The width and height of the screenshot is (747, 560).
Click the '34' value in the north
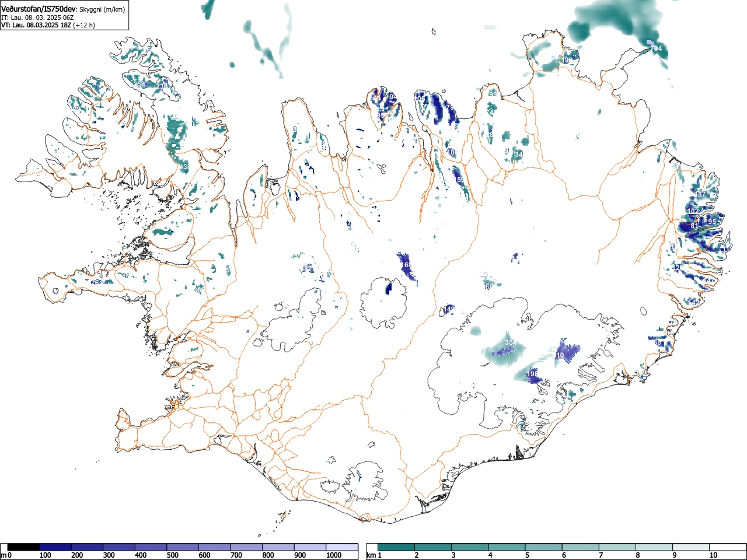[519, 154]
